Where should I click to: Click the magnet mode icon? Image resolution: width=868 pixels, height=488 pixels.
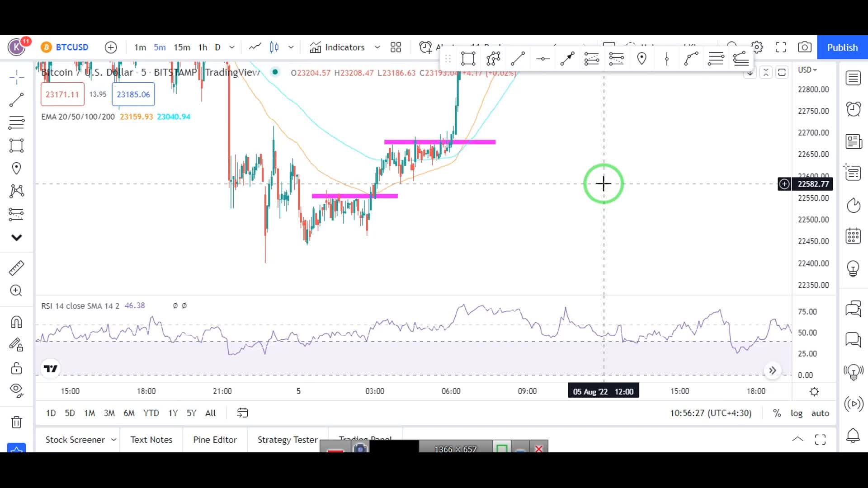point(17,322)
